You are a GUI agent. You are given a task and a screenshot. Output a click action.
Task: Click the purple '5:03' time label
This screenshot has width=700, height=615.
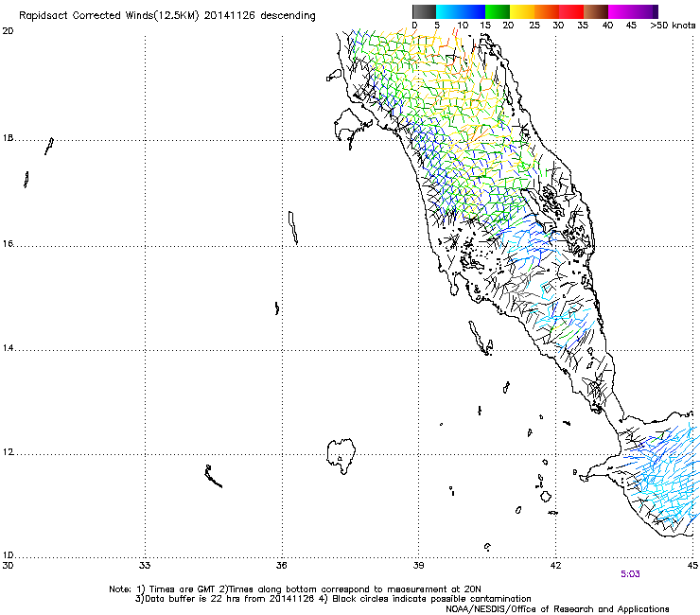[x=630, y=574]
